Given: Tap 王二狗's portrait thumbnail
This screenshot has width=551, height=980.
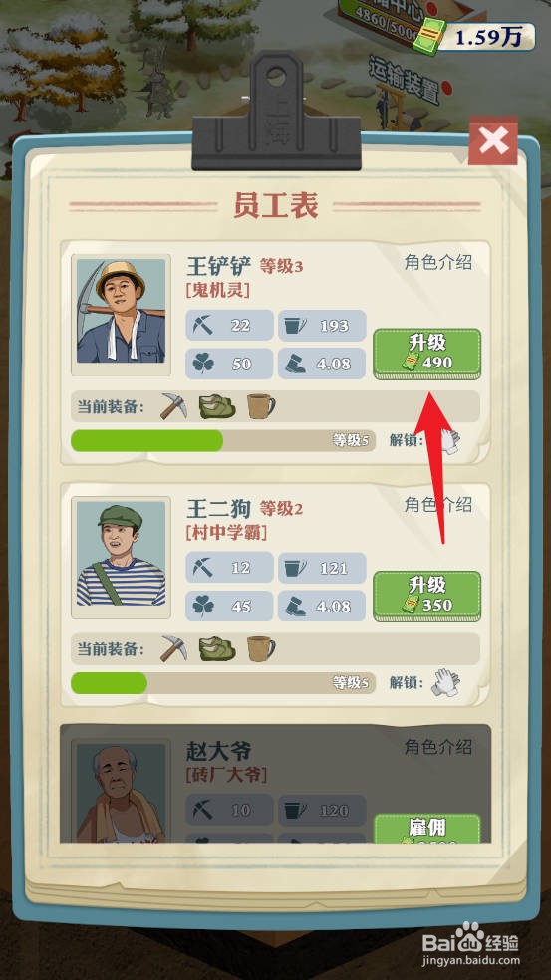Looking at the screenshot, I should (x=121, y=557).
